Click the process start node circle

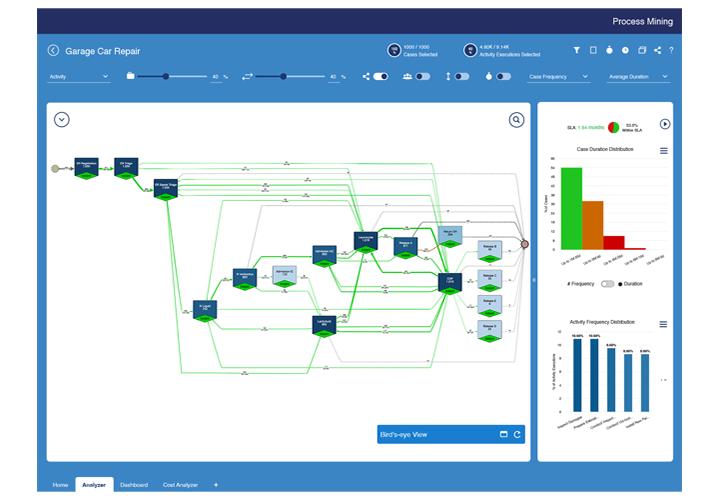55,169
